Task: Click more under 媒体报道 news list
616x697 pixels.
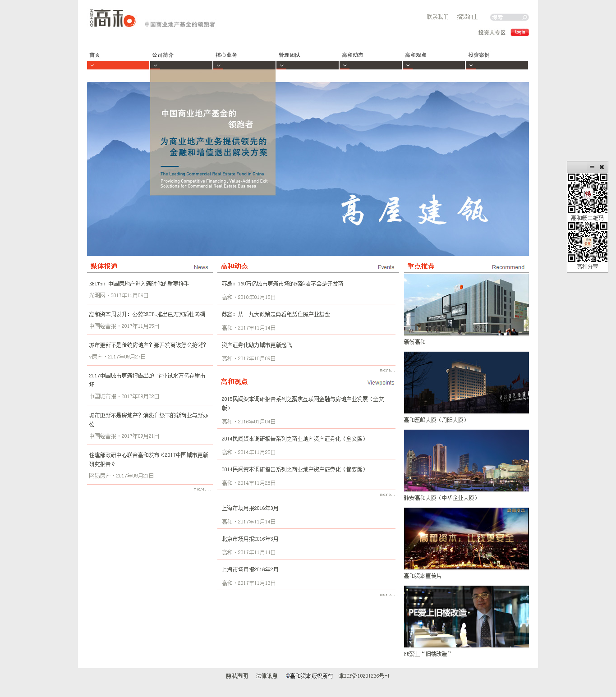Action: (x=202, y=489)
